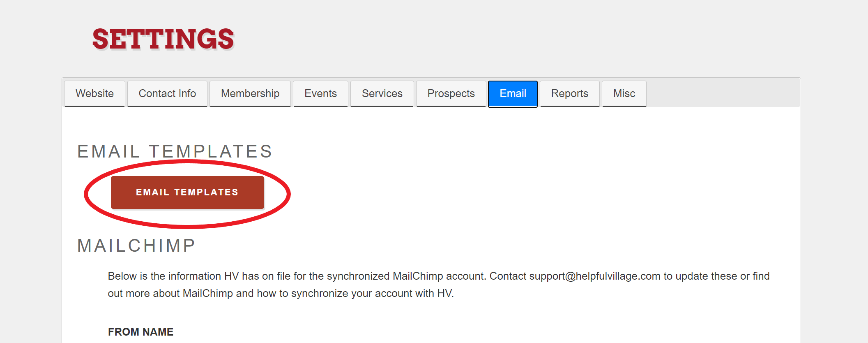Viewport: 868px width, 343px height.
Task: Select the active Email tab
Action: (x=513, y=94)
